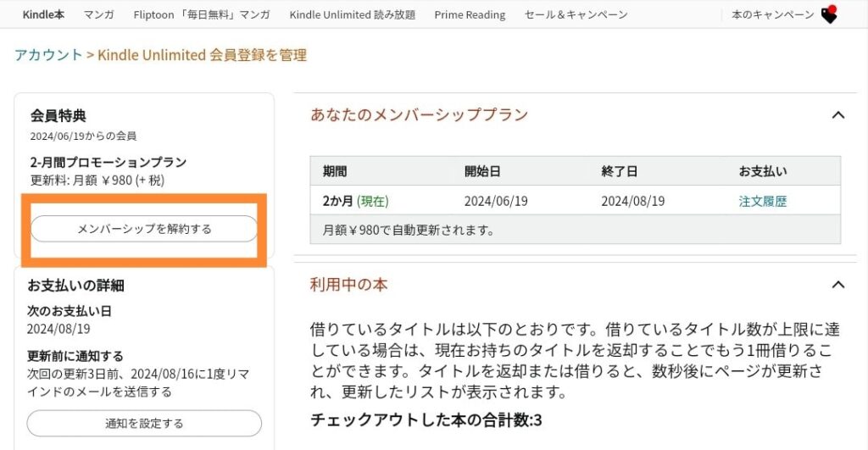The height and width of the screenshot is (450, 868).
Task: Go back to アカウント via breadcrumb
Action: pyautogui.click(x=48, y=55)
